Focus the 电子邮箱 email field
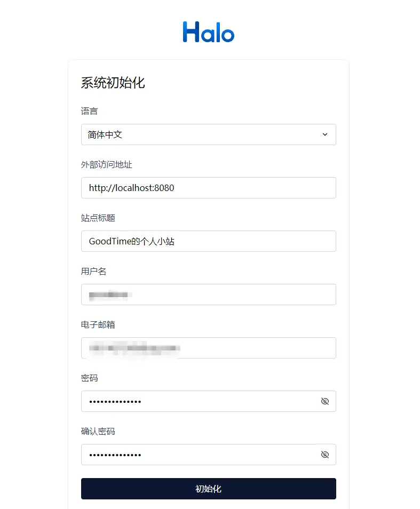The height and width of the screenshot is (509, 420). coord(208,348)
